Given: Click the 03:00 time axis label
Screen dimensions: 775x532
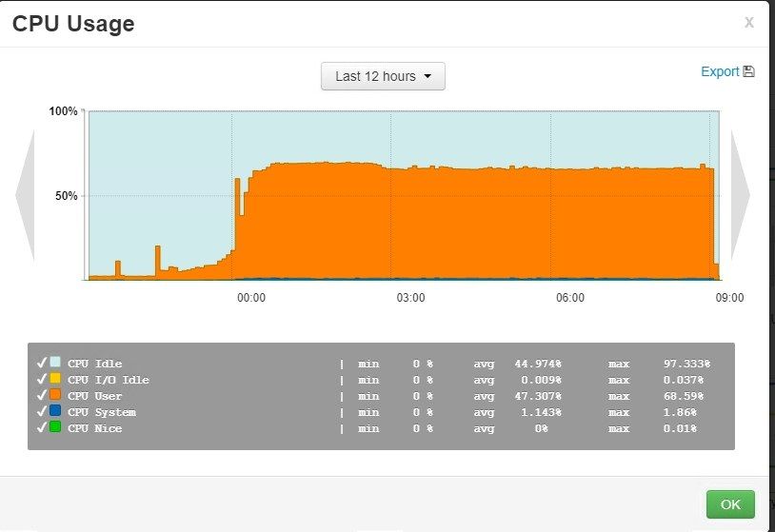Looking at the screenshot, I should tap(410, 298).
